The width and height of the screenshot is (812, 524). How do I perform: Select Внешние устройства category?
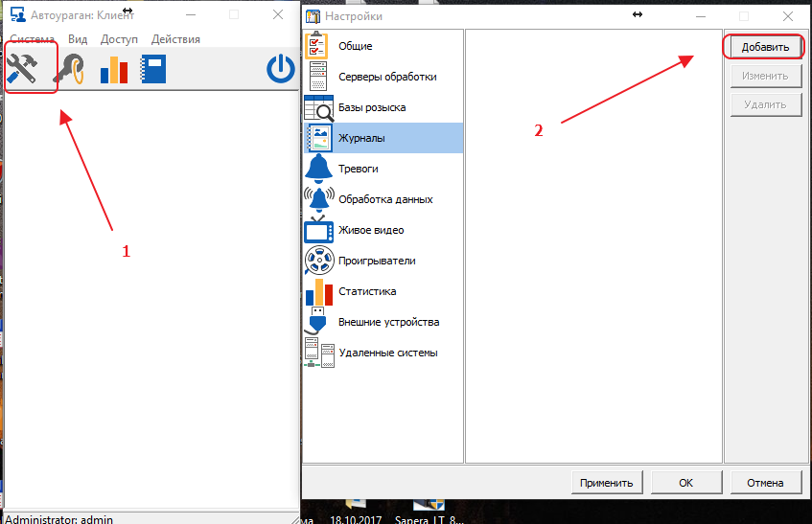click(x=388, y=322)
